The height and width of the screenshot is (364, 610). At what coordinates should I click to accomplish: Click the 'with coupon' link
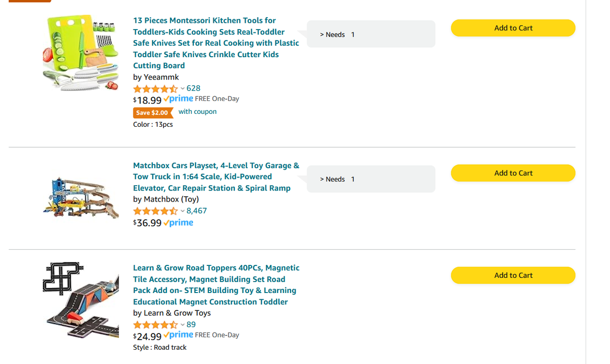coord(197,111)
